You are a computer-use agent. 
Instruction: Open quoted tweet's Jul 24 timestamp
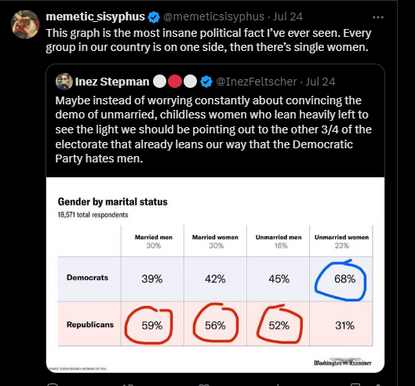click(320, 82)
